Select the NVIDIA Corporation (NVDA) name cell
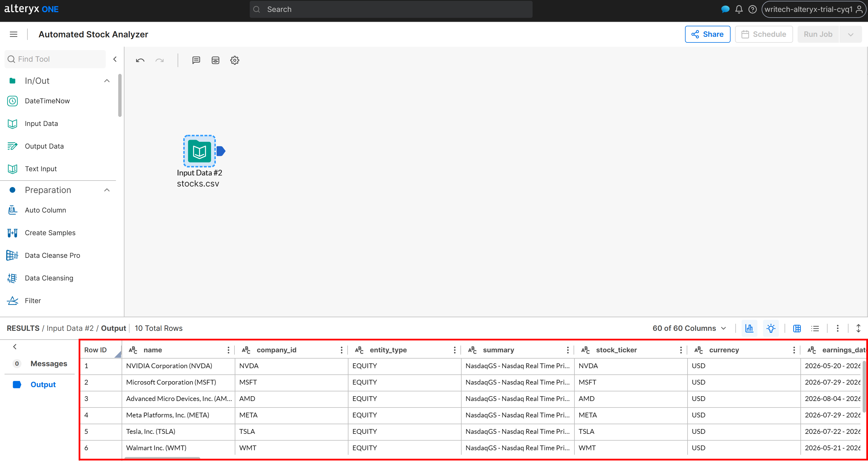868x461 pixels. coord(178,366)
